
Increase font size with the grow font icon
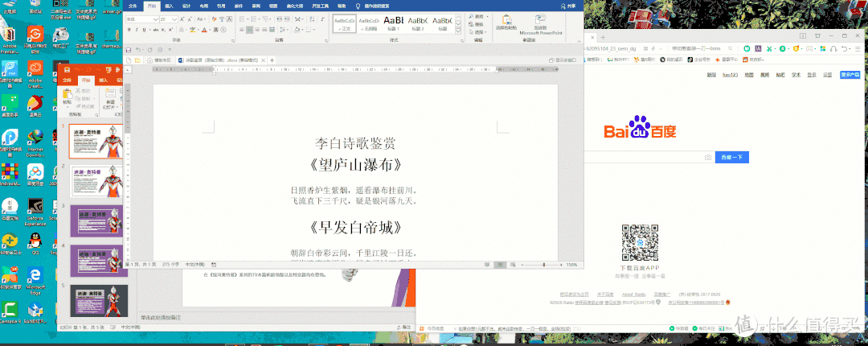(x=182, y=19)
